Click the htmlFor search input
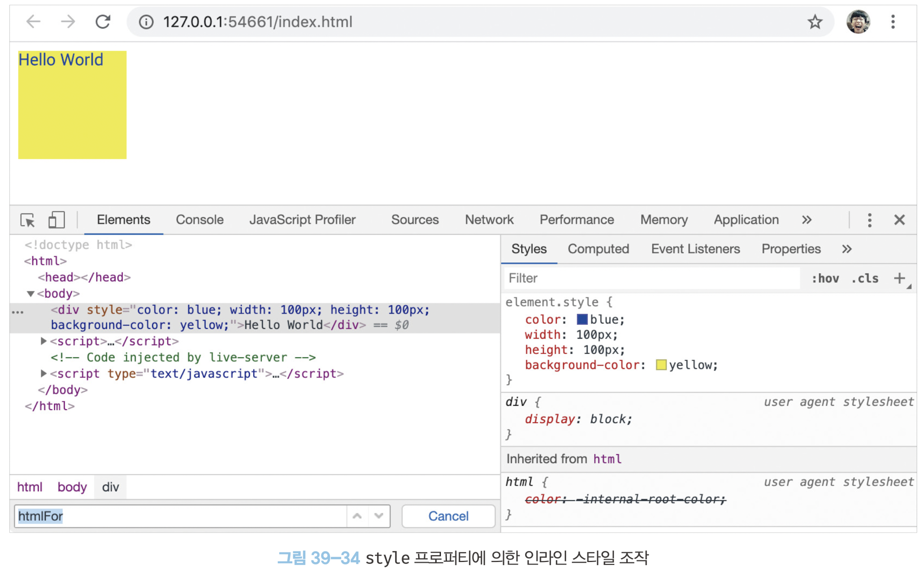Viewport: 924px width, 577px height. coord(181,516)
